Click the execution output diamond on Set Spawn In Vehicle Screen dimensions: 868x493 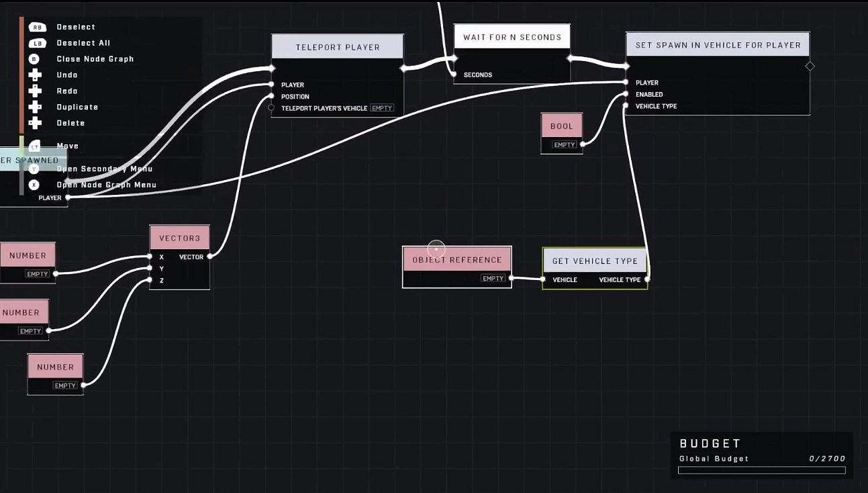tap(810, 66)
